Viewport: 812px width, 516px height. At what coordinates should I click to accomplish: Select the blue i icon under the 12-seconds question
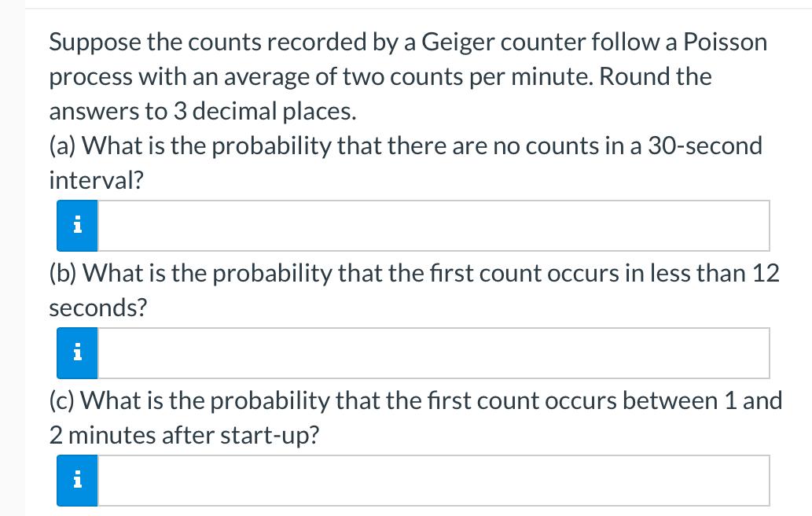click(76, 352)
